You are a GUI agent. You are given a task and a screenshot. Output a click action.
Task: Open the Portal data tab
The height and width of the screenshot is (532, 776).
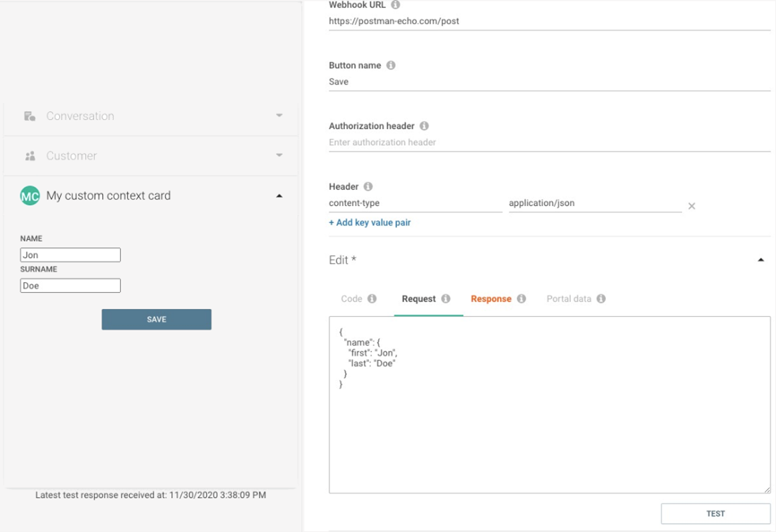[569, 299]
